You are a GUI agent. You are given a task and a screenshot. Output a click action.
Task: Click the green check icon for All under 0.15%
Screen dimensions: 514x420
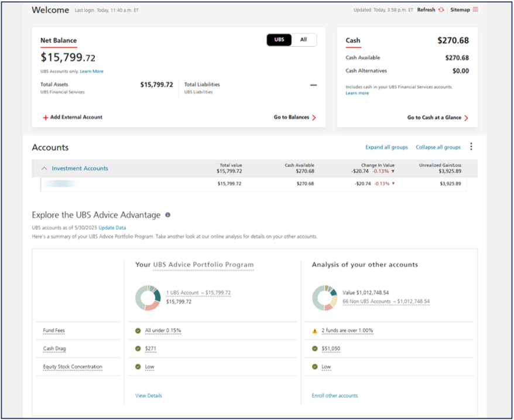[x=138, y=331]
